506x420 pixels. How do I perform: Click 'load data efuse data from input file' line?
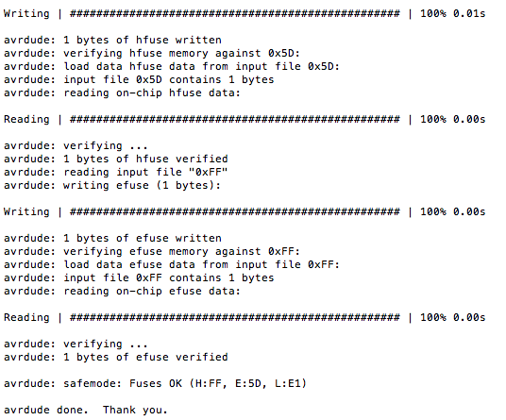tap(172, 265)
